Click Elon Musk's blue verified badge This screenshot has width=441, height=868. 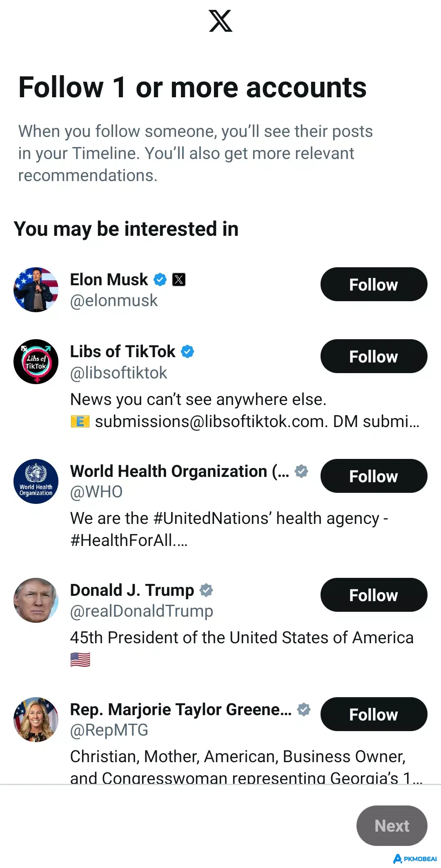(x=160, y=280)
